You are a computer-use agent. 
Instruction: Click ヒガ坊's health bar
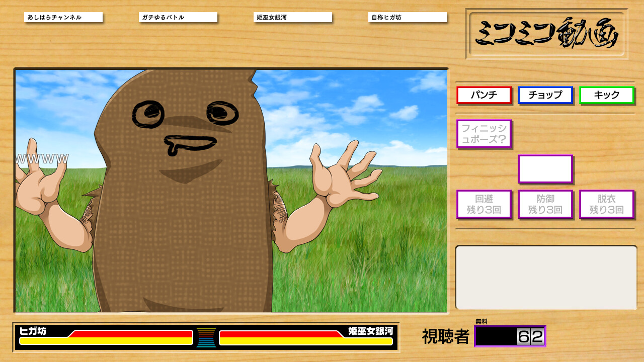[x=106, y=338]
